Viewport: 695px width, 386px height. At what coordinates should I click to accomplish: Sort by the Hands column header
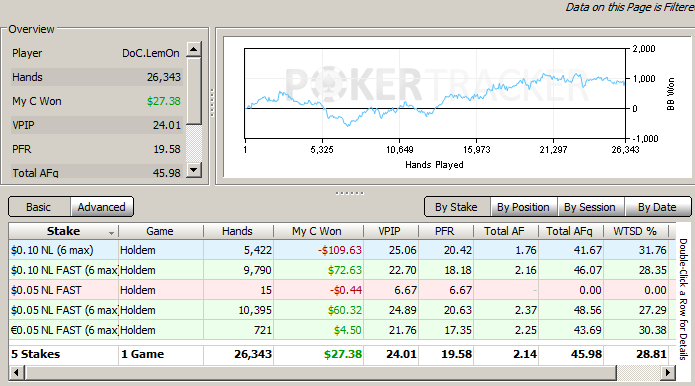(238, 231)
